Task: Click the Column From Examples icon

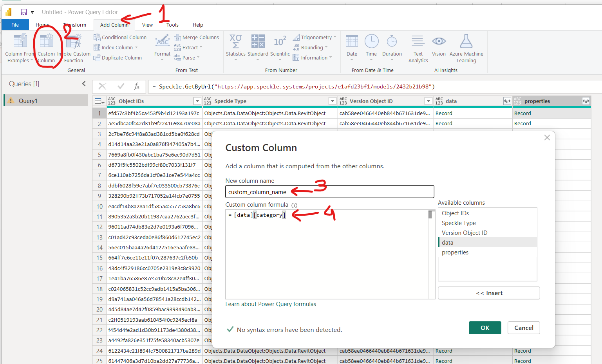Action: [x=20, y=41]
